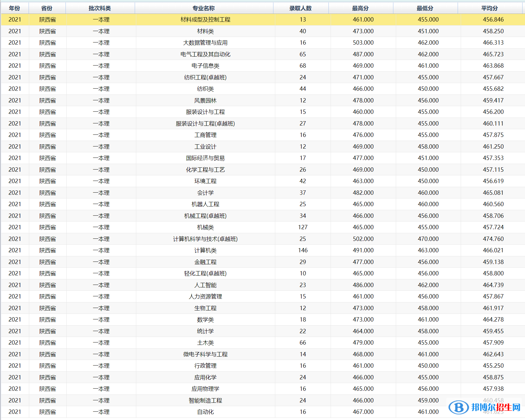Select the 应用化学 major
Screen dimensions: 525x420
point(205,377)
